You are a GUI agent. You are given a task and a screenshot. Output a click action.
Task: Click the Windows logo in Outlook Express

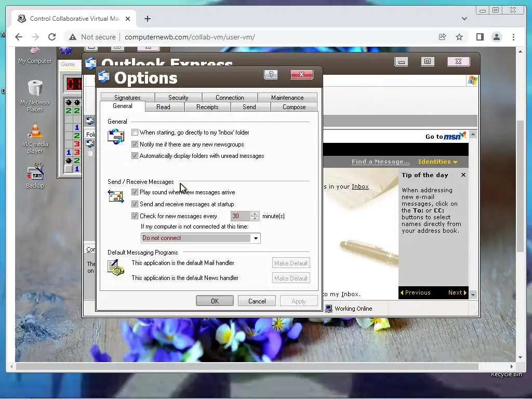[x=472, y=81]
